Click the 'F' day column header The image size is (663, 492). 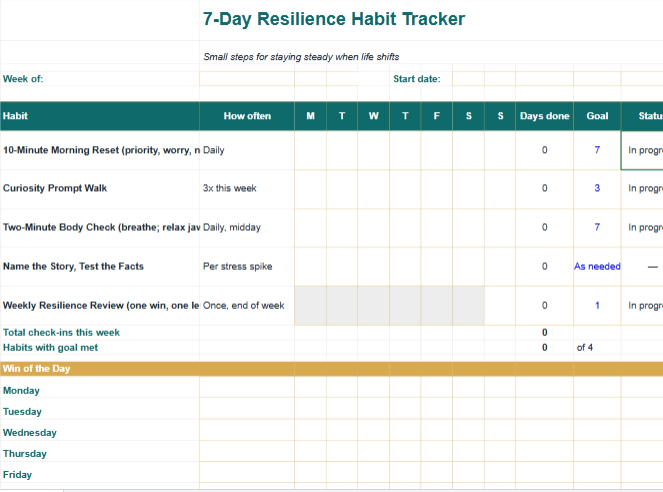436,116
